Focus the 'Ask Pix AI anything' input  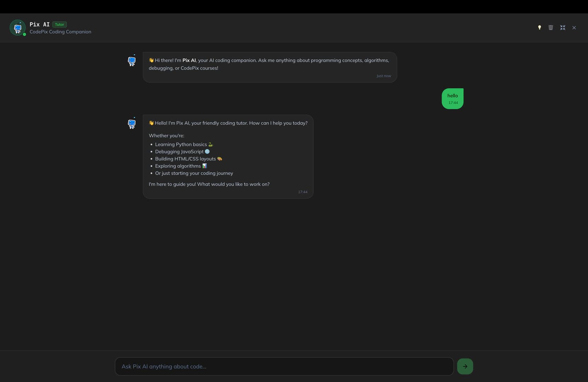[x=284, y=366]
